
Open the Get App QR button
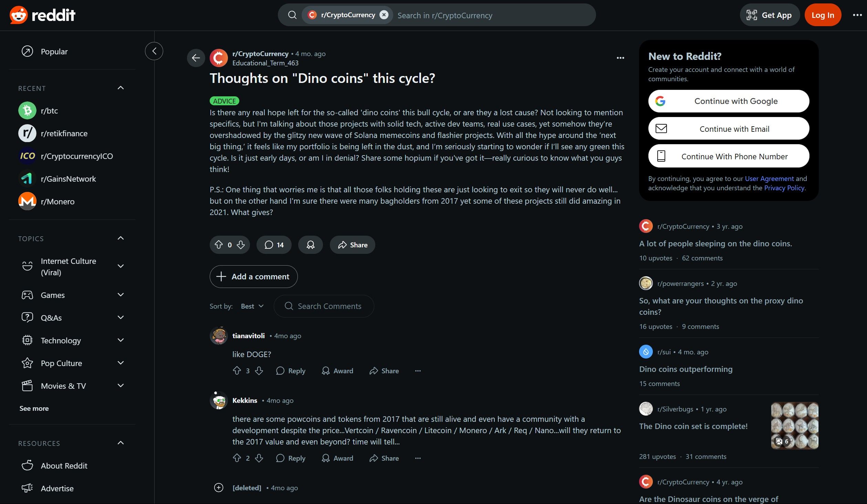(770, 15)
